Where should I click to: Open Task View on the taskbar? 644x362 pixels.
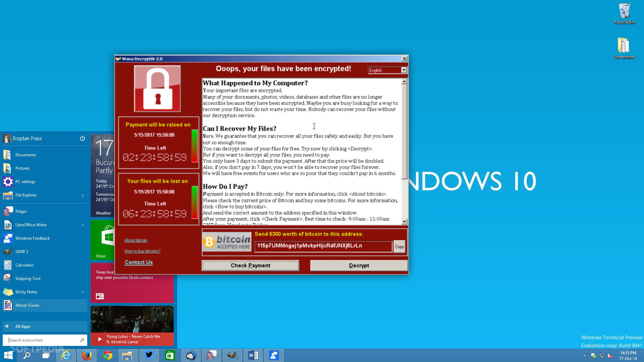click(46, 355)
